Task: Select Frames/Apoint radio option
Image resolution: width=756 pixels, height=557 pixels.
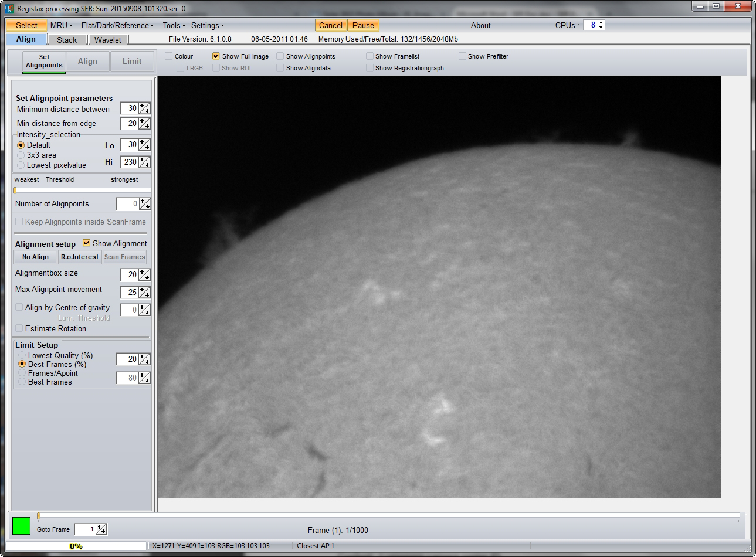Action: coord(22,373)
